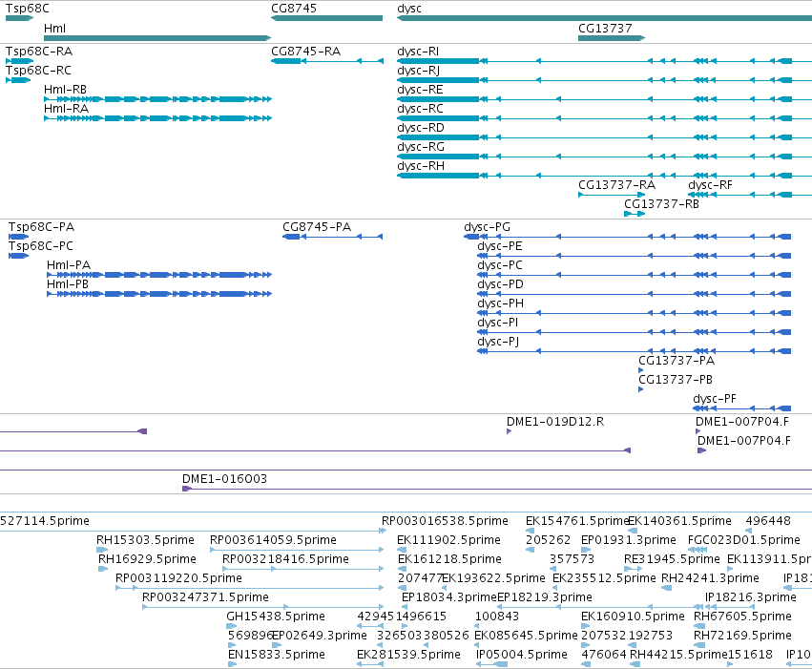Viewport: 812px width, 669px height.
Task: Choose the dysc-PD protein label
Action: point(500,284)
